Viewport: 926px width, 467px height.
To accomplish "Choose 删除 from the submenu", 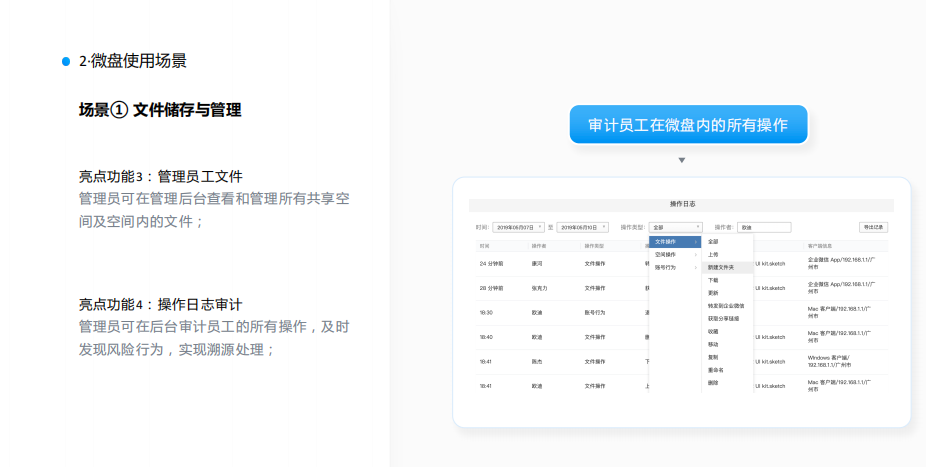I will (713, 382).
